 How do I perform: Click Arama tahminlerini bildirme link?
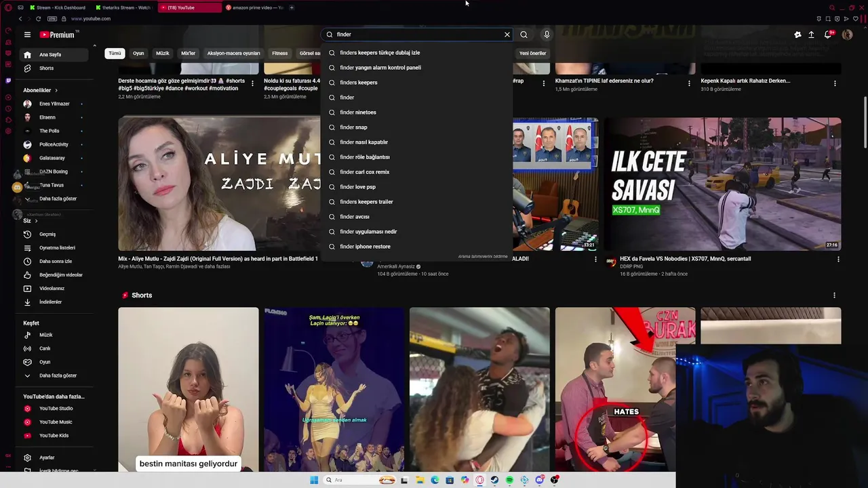(x=483, y=257)
